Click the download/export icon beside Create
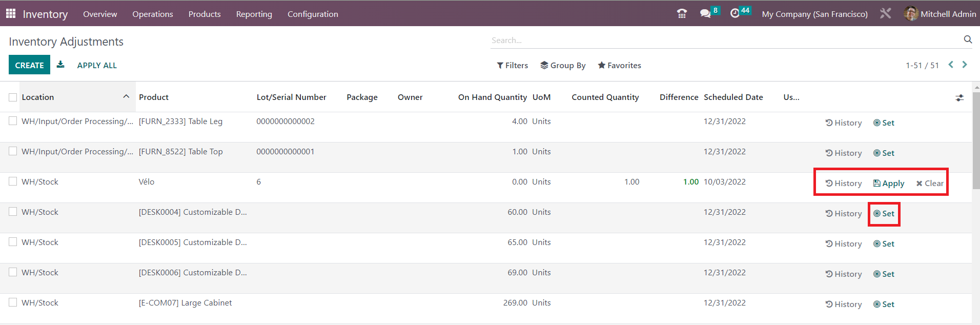Screen dimensions: 980x325 click(x=60, y=65)
